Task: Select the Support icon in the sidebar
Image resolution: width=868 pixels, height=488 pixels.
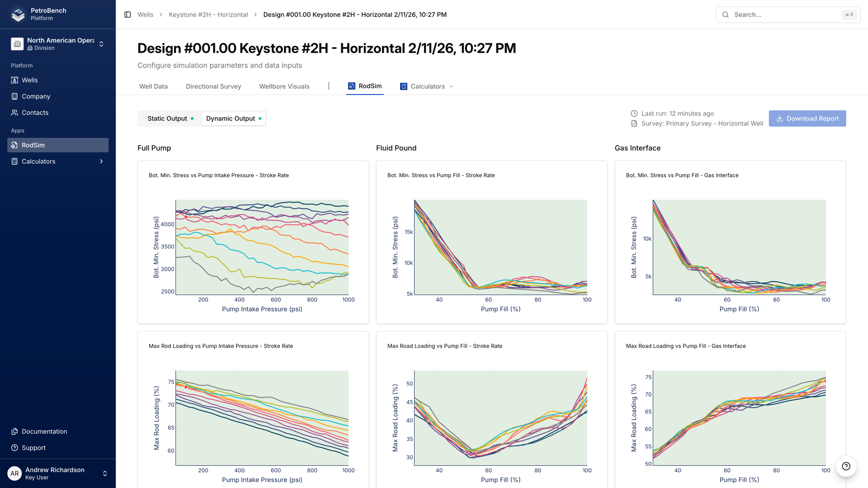Action: point(14,448)
